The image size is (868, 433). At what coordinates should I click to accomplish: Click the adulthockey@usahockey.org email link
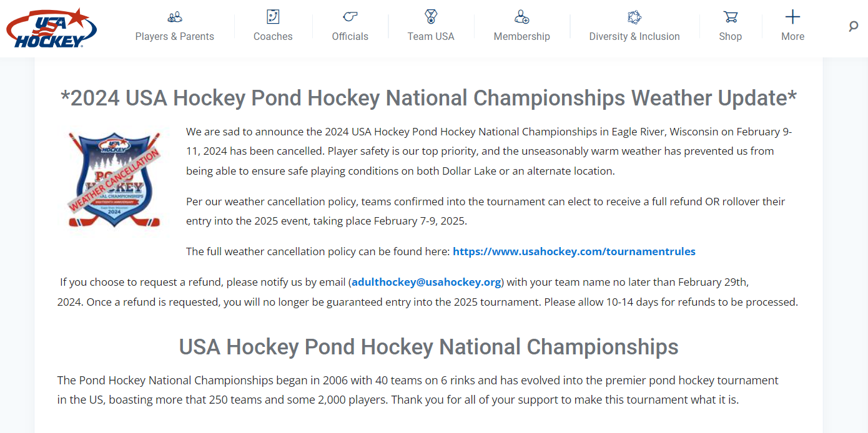pos(427,282)
